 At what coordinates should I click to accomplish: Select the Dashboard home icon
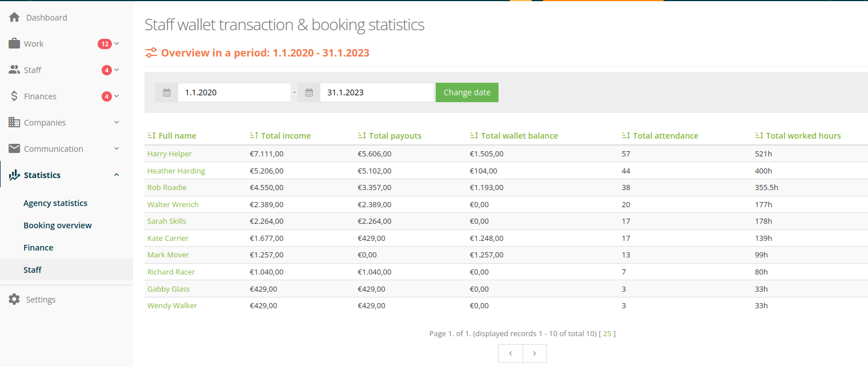(14, 17)
